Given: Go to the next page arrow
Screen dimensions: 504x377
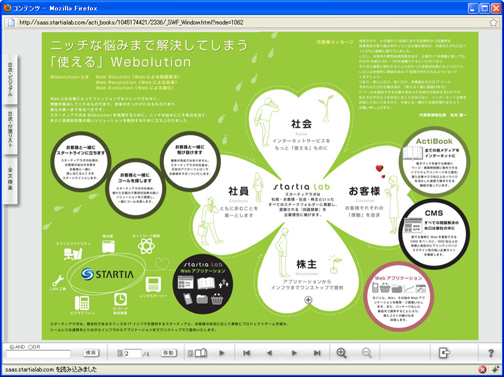Looking at the screenshot, I should point(294,353).
